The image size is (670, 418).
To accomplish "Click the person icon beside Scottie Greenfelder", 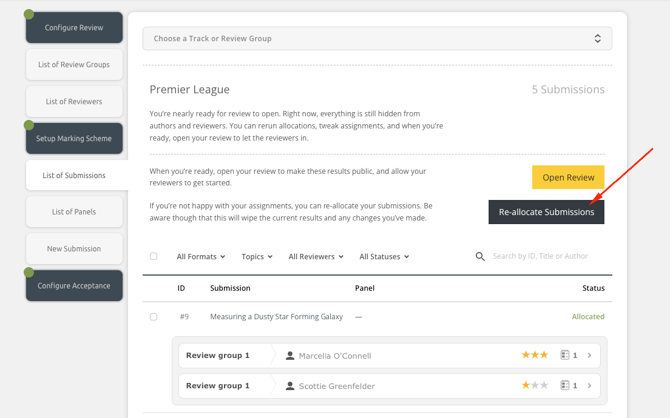I will (290, 386).
